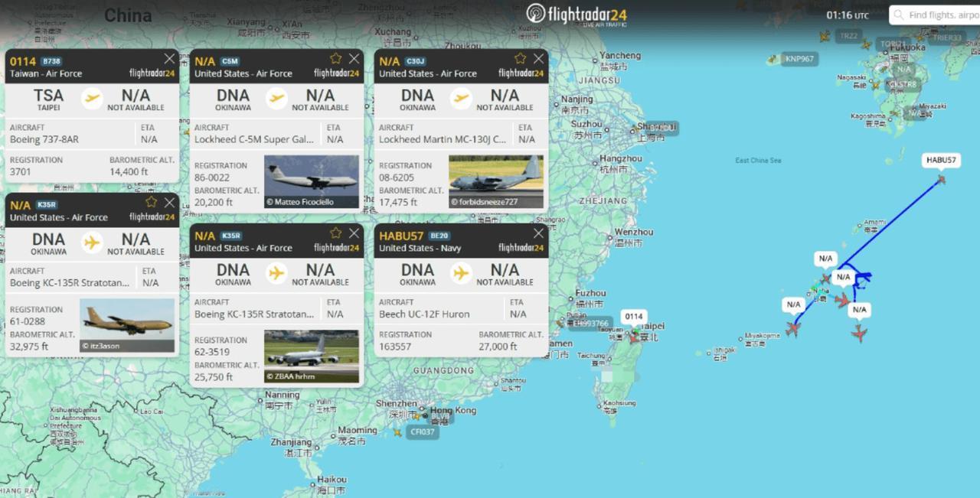980x498 pixels.
Task: Click the barometric altitude 17,475 ft
Action: pyautogui.click(x=398, y=202)
